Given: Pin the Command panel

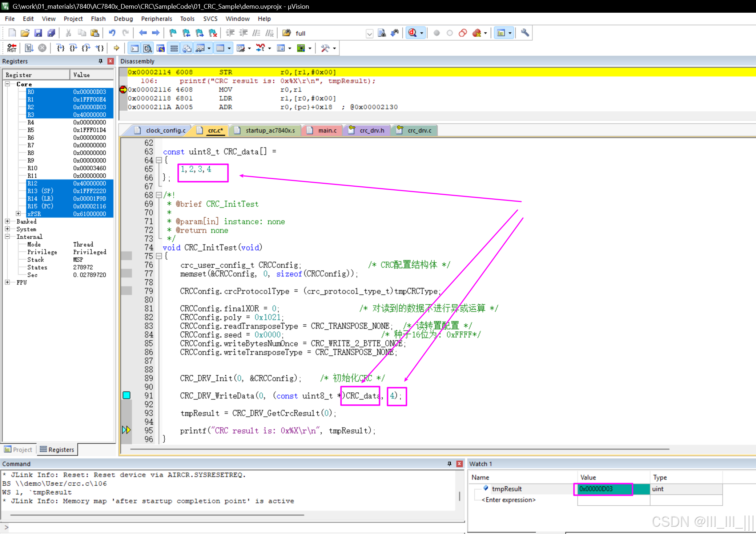Looking at the screenshot, I should 449,464.
